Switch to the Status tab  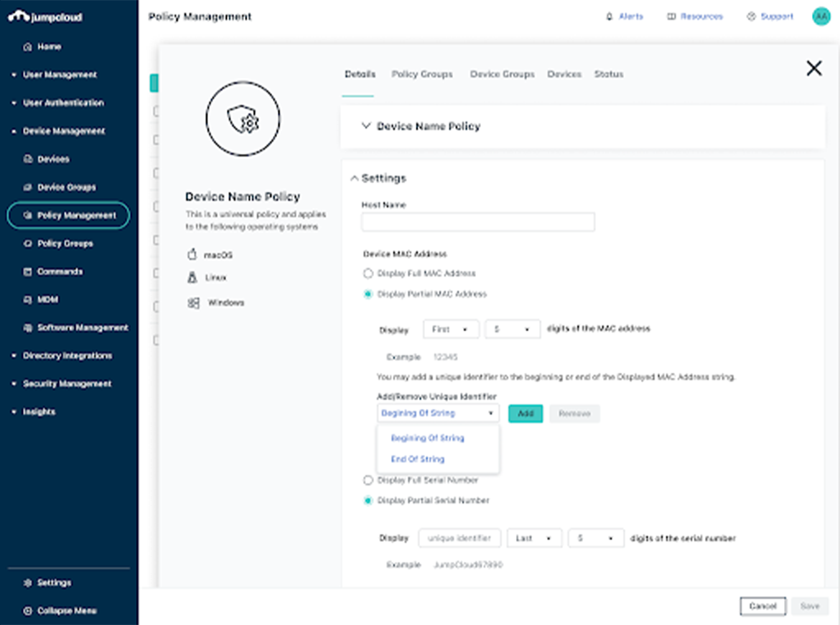[x=609, y=74]
